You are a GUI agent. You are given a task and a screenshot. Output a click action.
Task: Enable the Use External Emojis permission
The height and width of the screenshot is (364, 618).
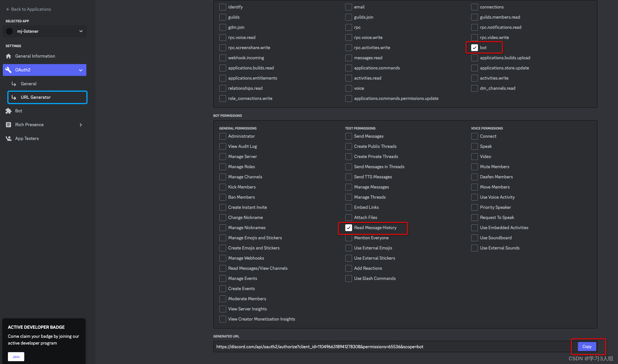point(348,248)
